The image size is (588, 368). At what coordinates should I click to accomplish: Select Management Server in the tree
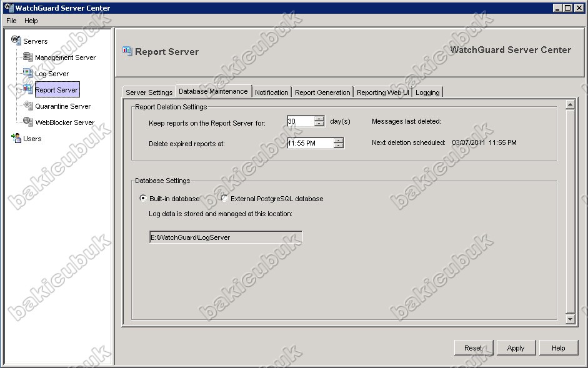(x=65, y=57)
